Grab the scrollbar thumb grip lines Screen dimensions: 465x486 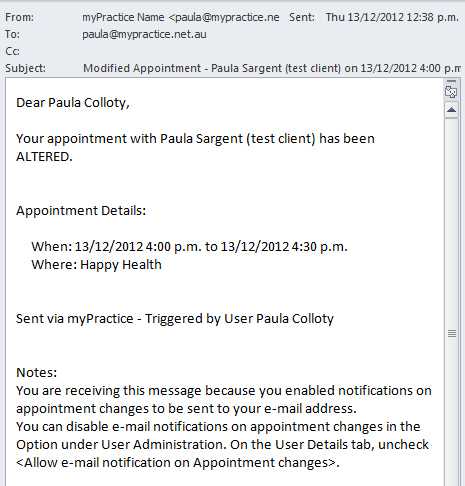(x=452, y=333)
